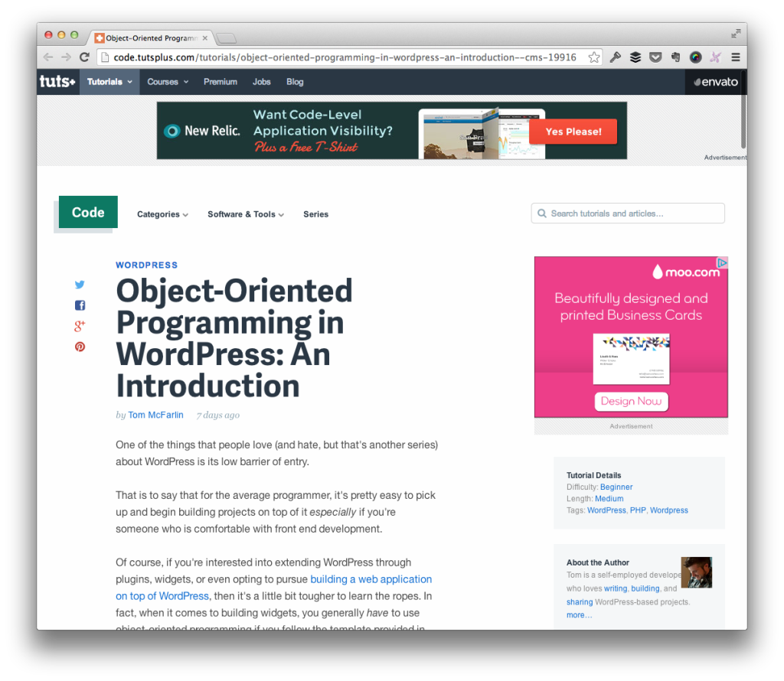Open the envato logo link

tap(716, 82)
